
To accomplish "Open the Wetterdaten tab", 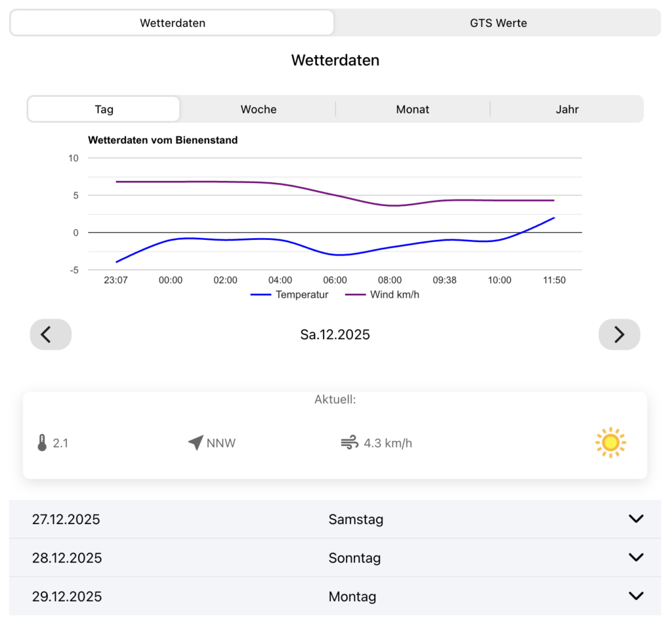I will (172, 23).
